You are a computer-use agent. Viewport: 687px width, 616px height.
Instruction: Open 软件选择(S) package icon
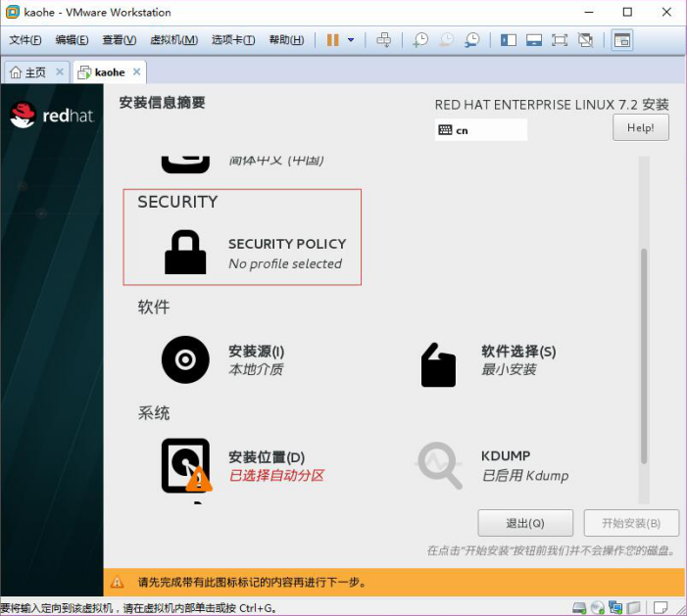coord(438,364)
